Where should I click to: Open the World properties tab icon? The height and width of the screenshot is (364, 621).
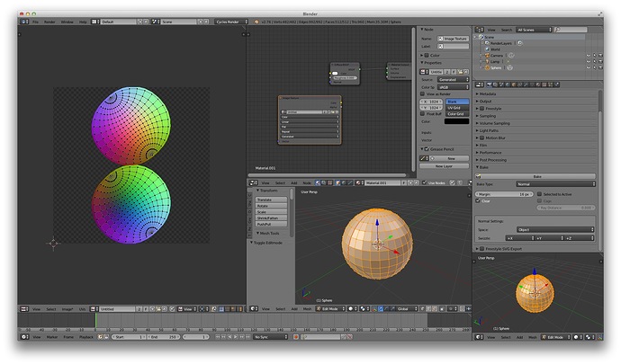(508, 84)
